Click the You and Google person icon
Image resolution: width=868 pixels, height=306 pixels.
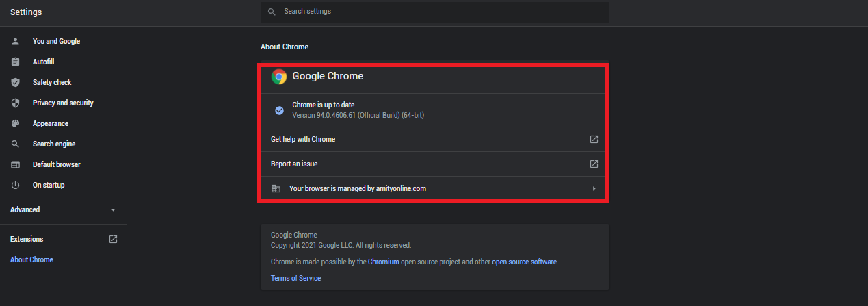tap(16, 41)
